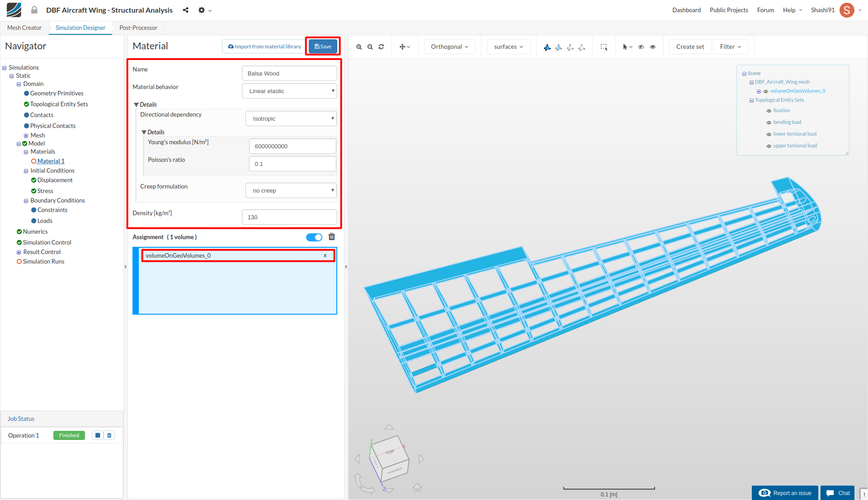The image size is (868, 500).
Task: Switch to the Post-Processor tab
Action: pos(138,28)
